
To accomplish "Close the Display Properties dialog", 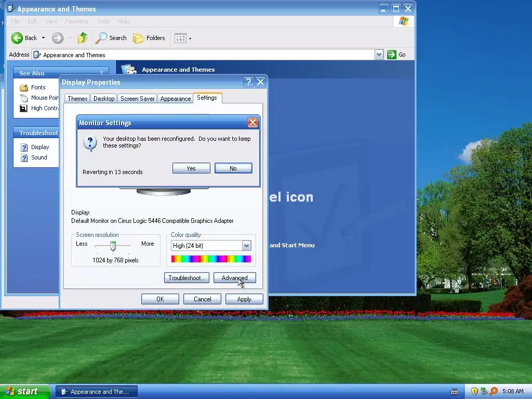I will click(261, 82).
